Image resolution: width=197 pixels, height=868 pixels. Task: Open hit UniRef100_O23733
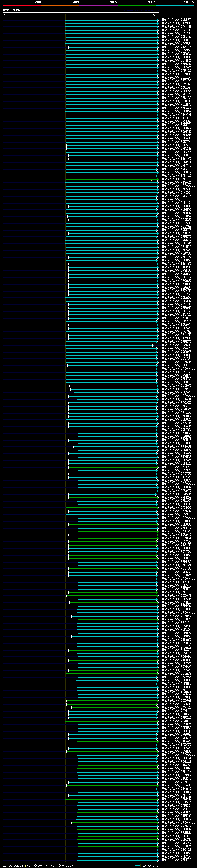177,30
